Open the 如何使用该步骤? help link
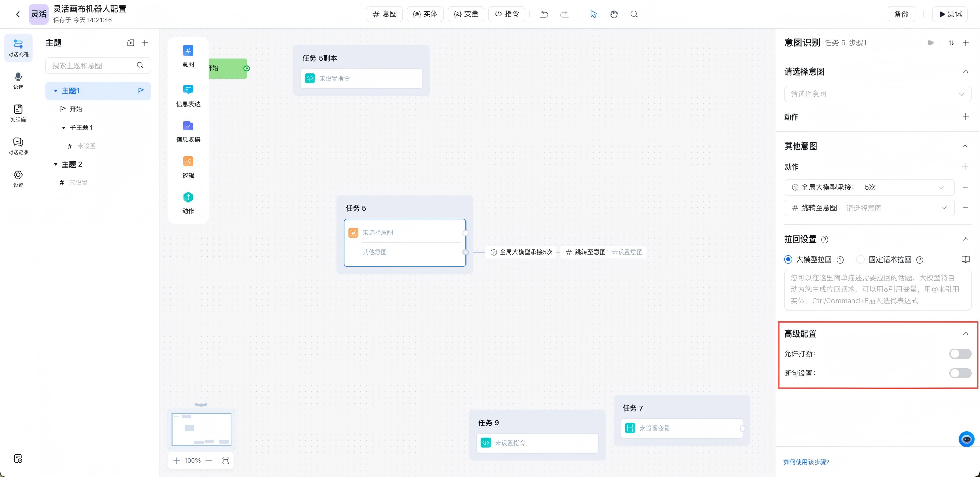980x477 pixels. point(806,462)
